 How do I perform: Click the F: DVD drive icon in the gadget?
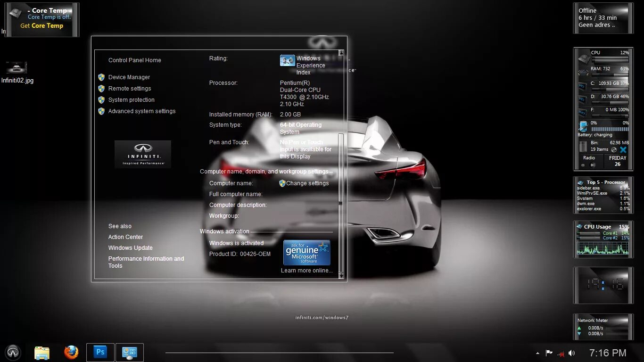583,113
